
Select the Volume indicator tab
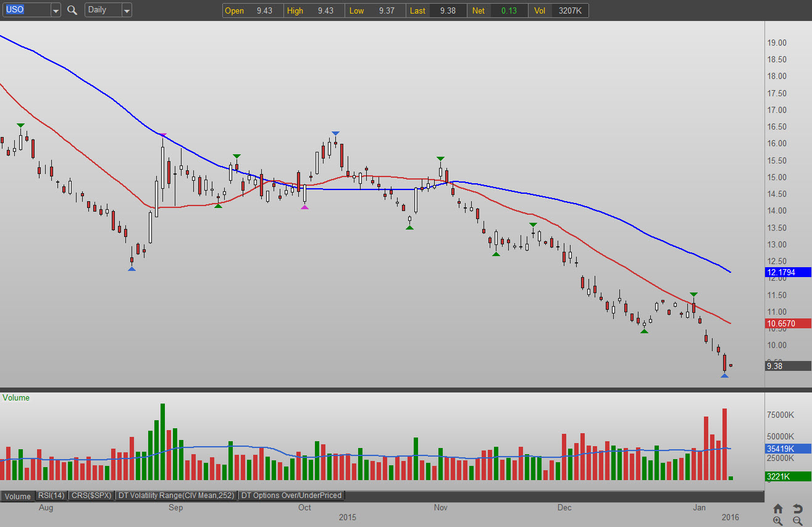point(18,496)
